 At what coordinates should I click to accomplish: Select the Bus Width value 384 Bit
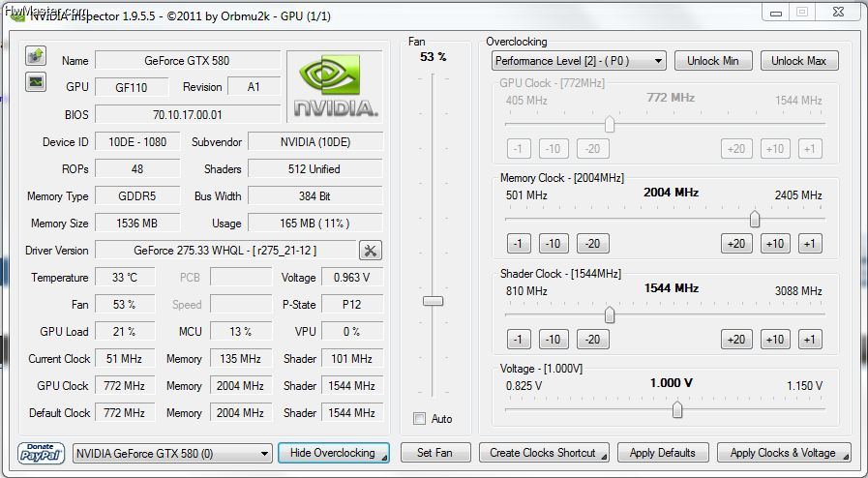tap(315, 195)
